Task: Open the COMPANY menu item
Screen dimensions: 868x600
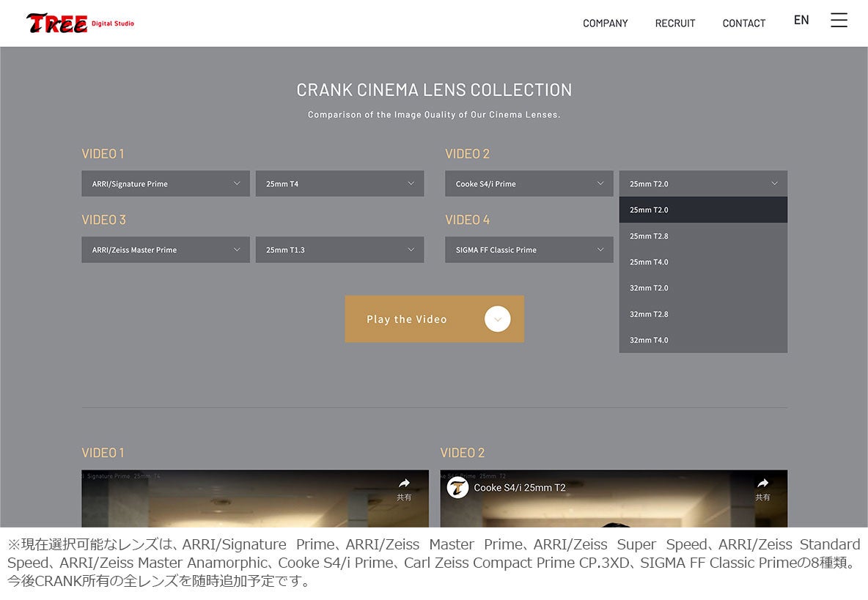Action: pyautogui.click(x=605, y=23)
